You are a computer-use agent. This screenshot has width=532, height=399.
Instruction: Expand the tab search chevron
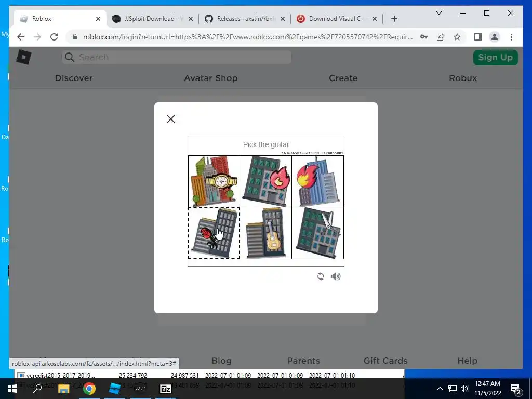tap(438, 13)
